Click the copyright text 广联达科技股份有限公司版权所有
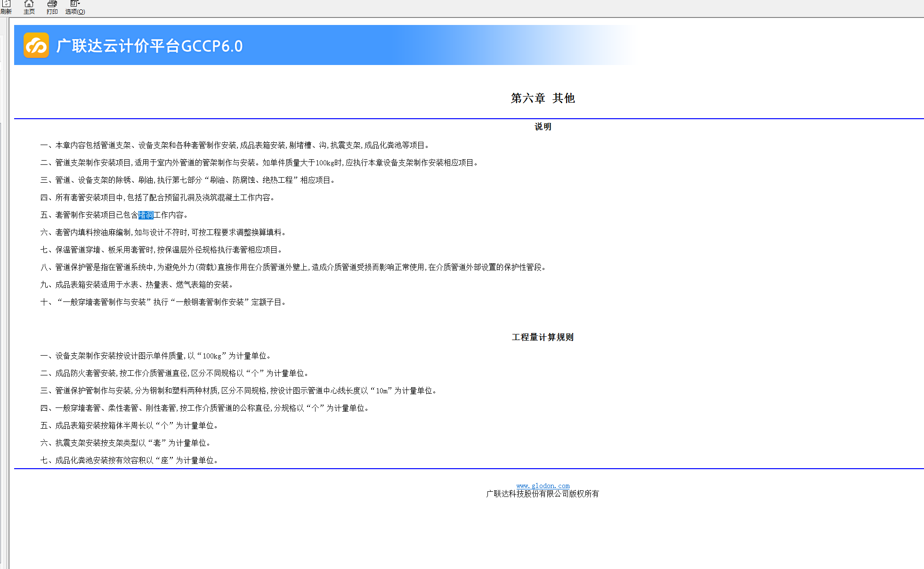 coord(543,494)
